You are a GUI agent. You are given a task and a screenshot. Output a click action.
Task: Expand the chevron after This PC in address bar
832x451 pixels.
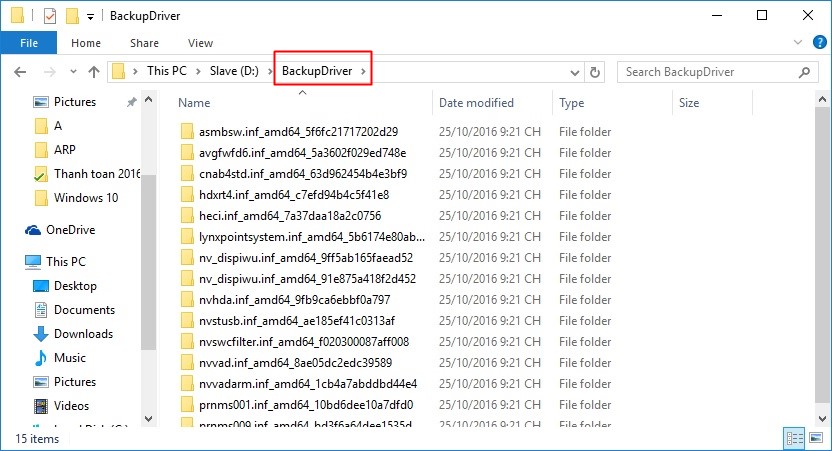click(x=198, y=71)
